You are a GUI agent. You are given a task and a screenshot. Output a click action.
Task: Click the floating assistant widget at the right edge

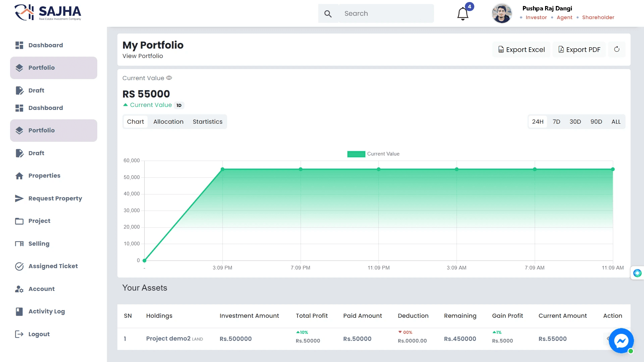[x=637, y=273]
